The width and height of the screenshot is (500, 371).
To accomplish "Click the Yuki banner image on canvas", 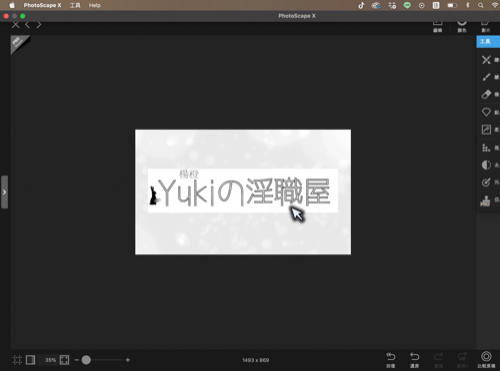I will point(243,192).
